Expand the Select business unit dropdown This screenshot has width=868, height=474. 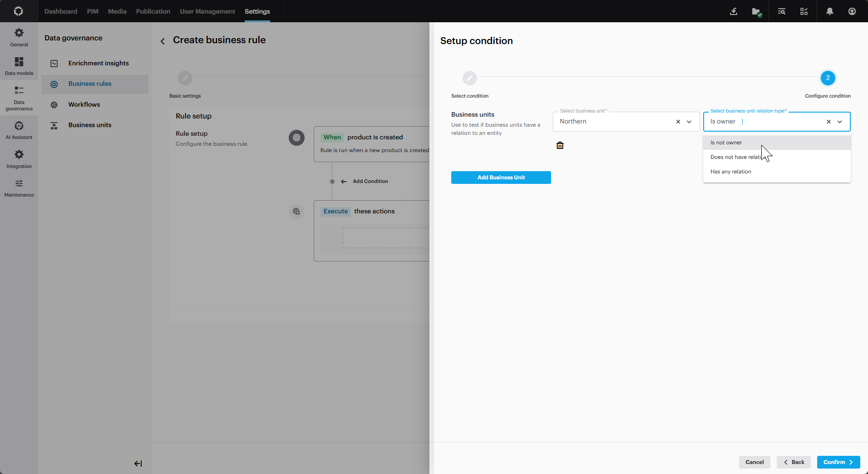(689, 122)
